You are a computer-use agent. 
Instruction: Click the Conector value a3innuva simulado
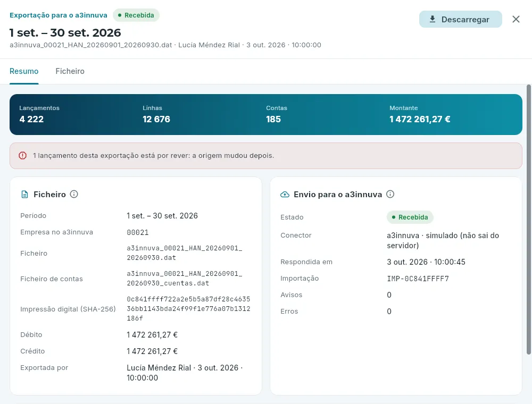(x=443, y=240)
